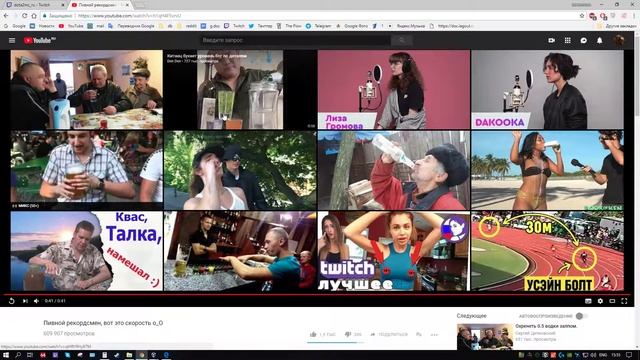Image resolution: width=640 pixels, height=360 pixels.
Task: Go back with the browser back arrow
Action: (x=6, y=16)
